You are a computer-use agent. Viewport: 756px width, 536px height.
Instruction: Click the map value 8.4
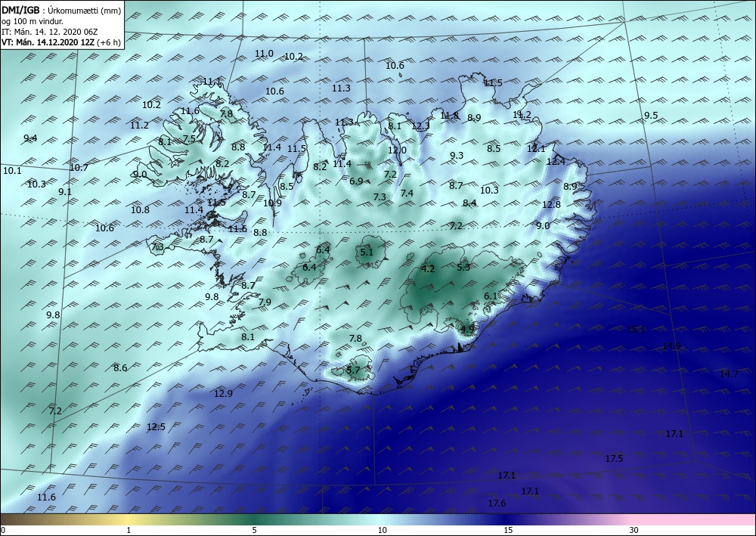469,203
